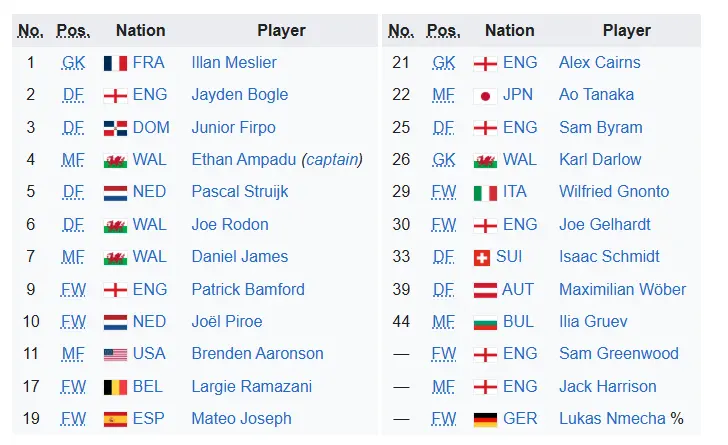Click the right table's Pos. header abbreviation
This screenshot has width=728, height=445.
click(x=444, y=31)
